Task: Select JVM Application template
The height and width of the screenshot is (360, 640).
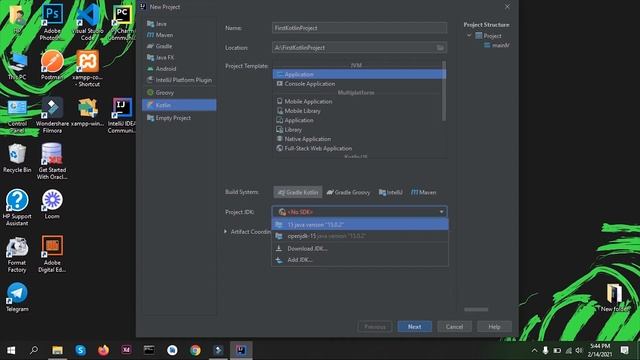Action: tap(358, 74)
